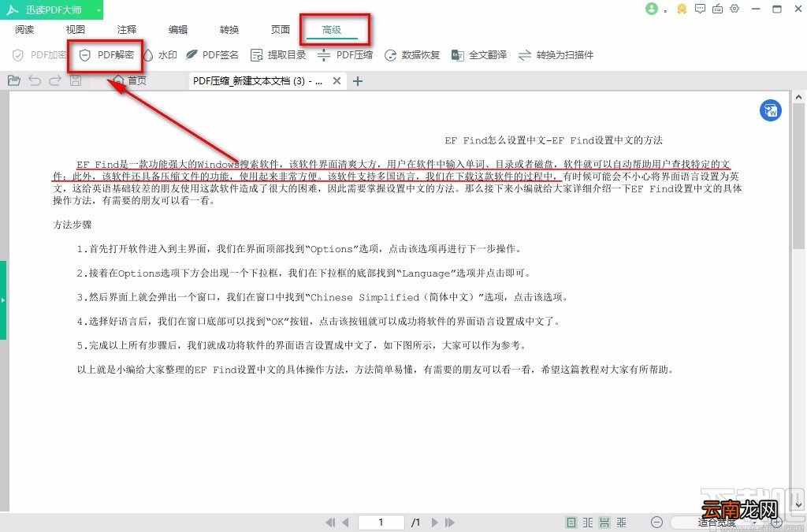
Task: Click 转换为扫描件 convert to scanned
Action: click(x=556, y=54)
